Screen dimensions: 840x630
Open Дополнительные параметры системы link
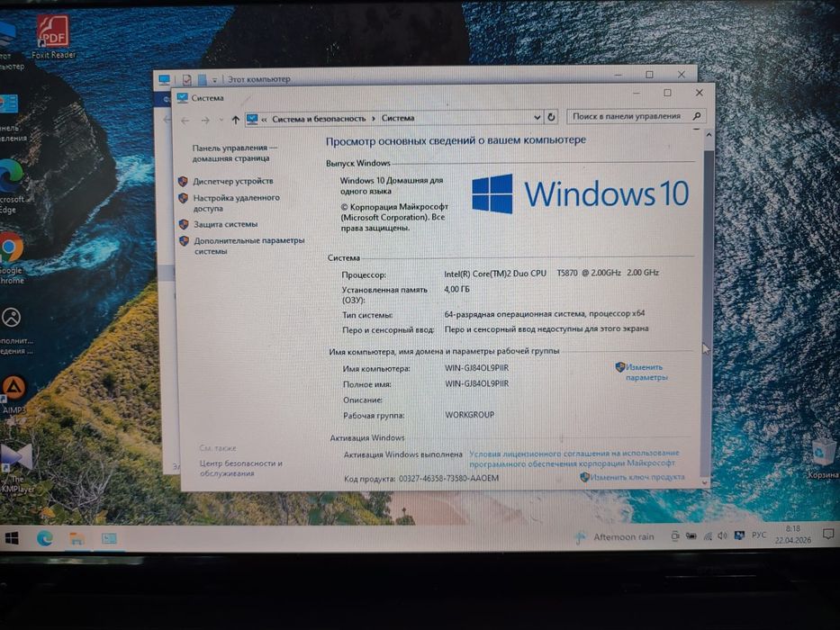(x=249, y=246)
